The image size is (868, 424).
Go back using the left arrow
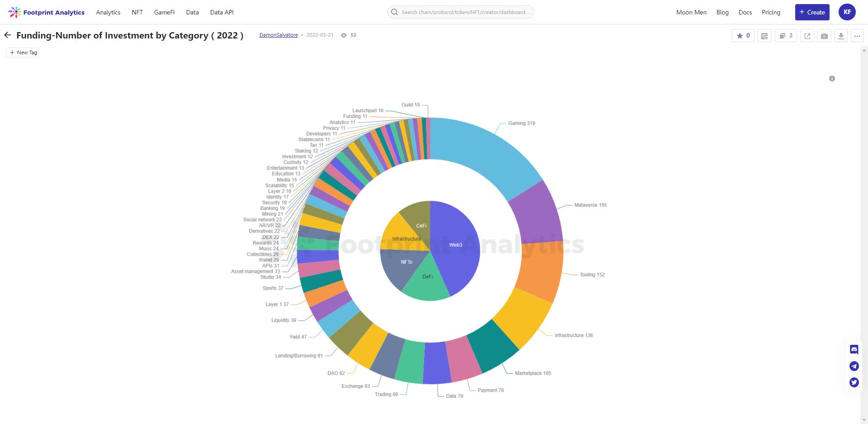pos(8,35)
